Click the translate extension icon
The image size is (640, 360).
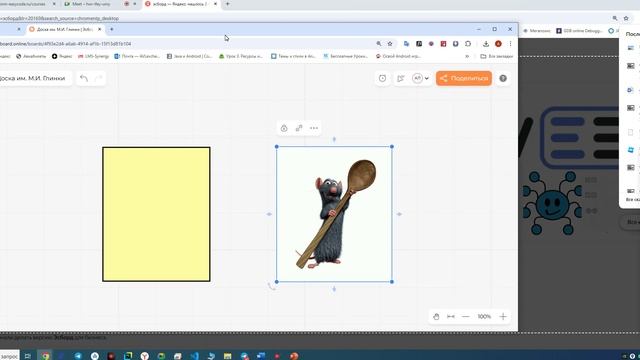point(407,44)
